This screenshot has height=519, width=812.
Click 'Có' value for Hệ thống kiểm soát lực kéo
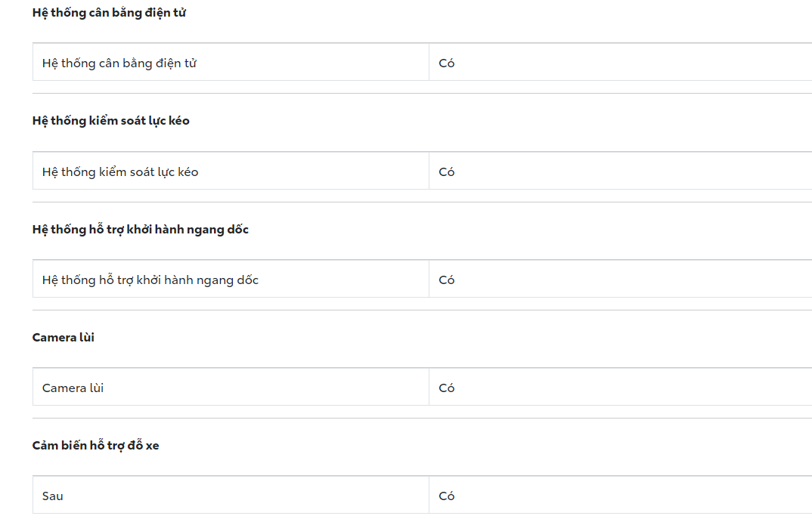[447, 172]
